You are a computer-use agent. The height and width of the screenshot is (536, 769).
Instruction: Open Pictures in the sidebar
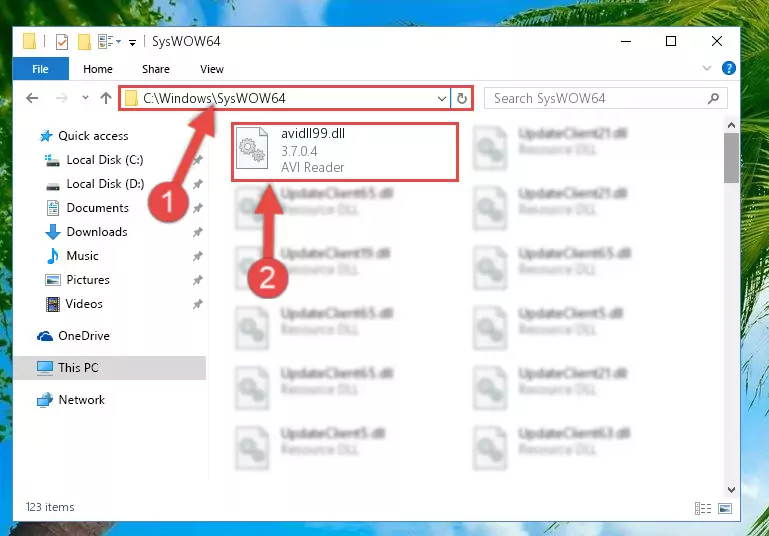[88, 280]
